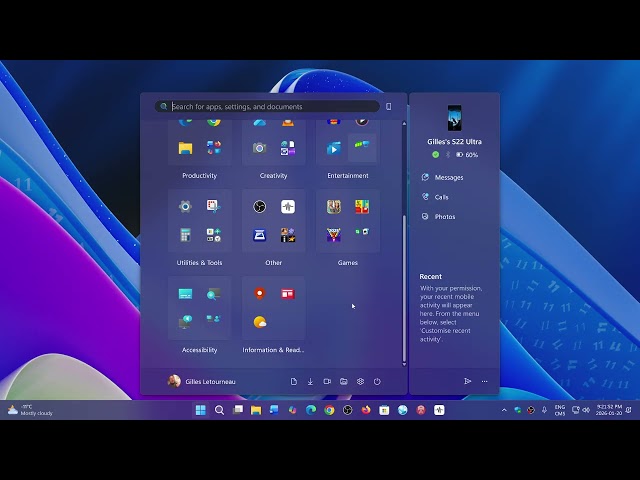This screenshot has height=480, width=640.
Task: Open On-Screen Keyboard in Accessibility
Action: point(185,294)
